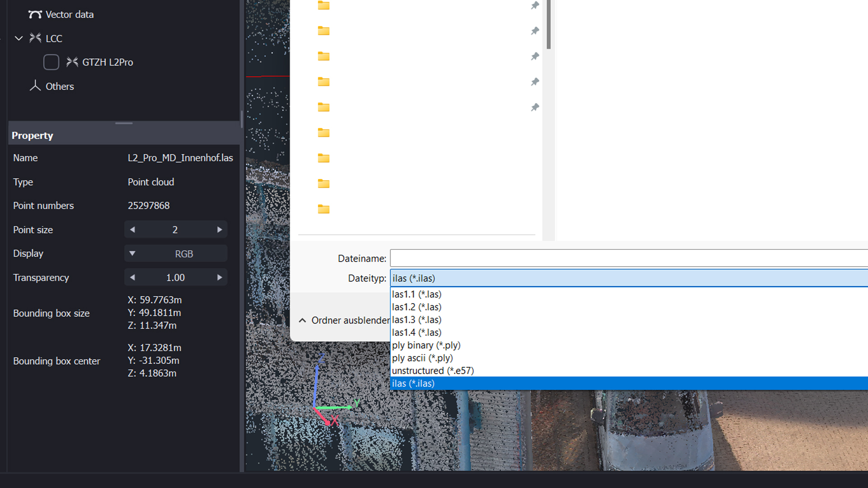Select the bottom folder icon in list
Image resolution: width=868 pixels, height=488 pixels.
324,209
